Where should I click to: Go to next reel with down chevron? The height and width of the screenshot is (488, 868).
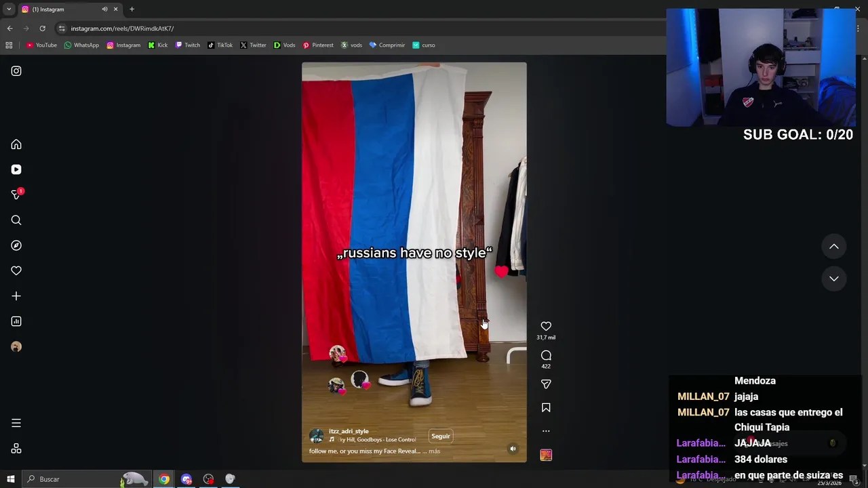click(834, 279)
